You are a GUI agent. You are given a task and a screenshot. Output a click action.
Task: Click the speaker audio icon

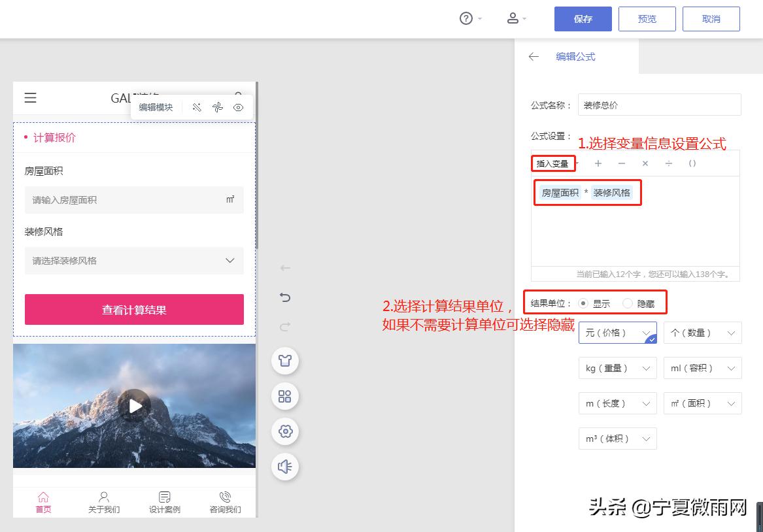tap(284, 467)
